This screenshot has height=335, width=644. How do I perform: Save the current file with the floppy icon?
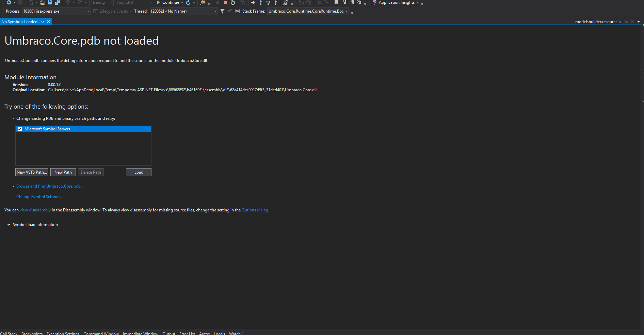(x=50, y=2)
